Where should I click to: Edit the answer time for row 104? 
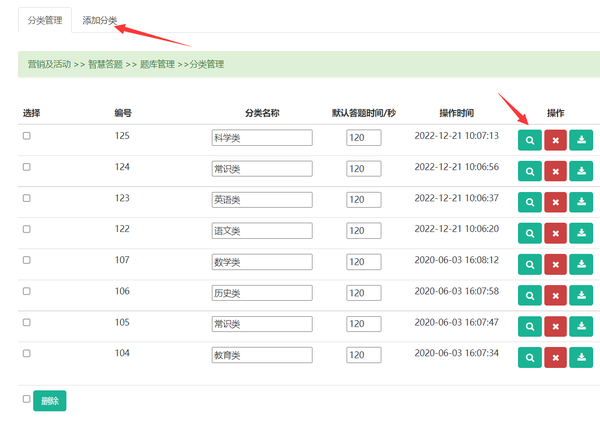click(364, 355)
